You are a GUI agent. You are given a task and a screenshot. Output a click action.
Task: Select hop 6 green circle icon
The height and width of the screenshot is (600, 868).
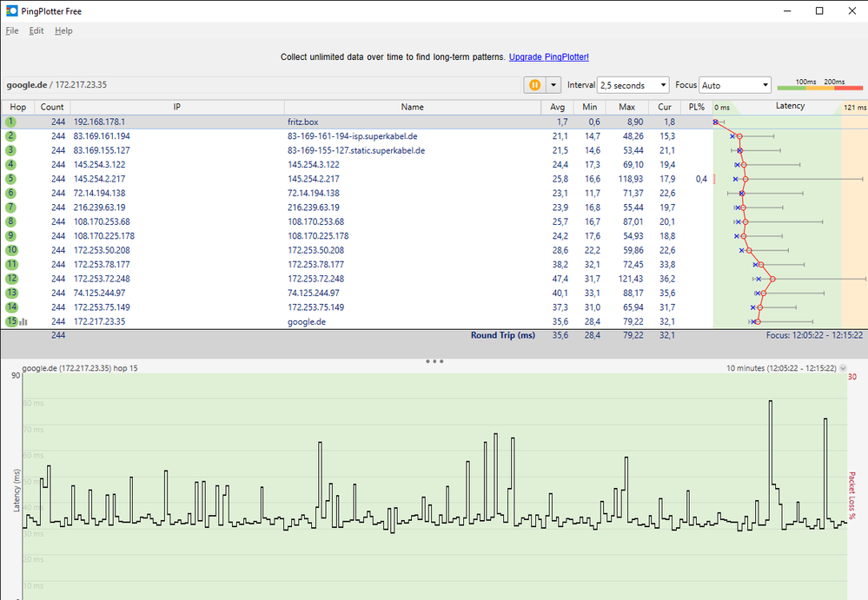pos(11,193)
